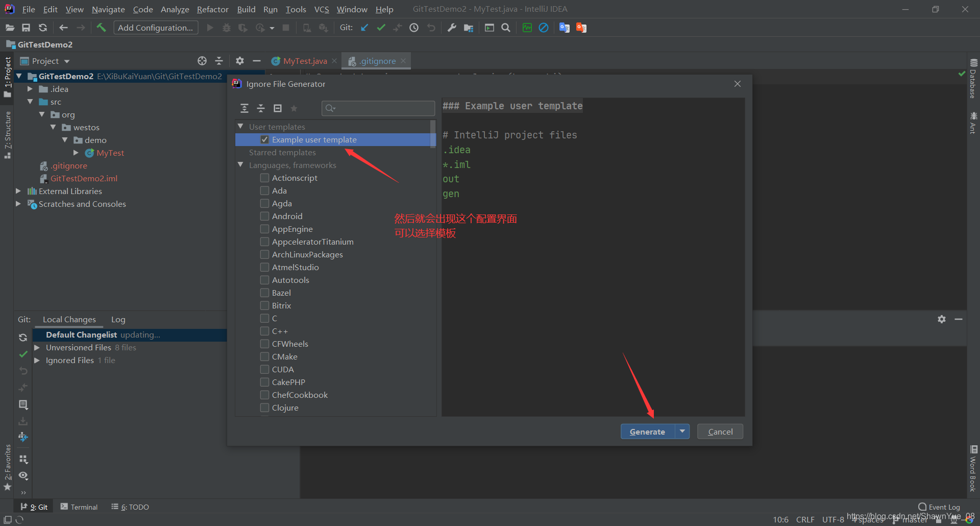The image size is (980, 526).
Task: Enable the CMake template checkbox
Action: (264, 356)
